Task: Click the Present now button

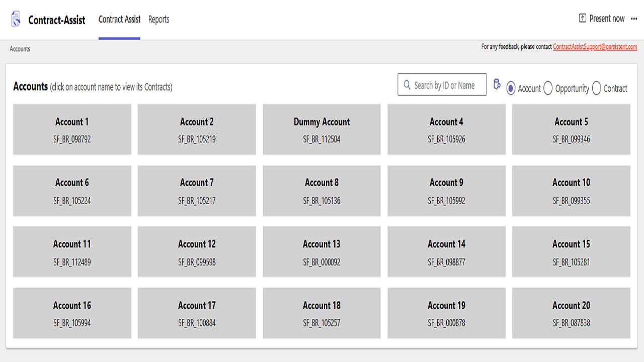Action: (602, 19)
